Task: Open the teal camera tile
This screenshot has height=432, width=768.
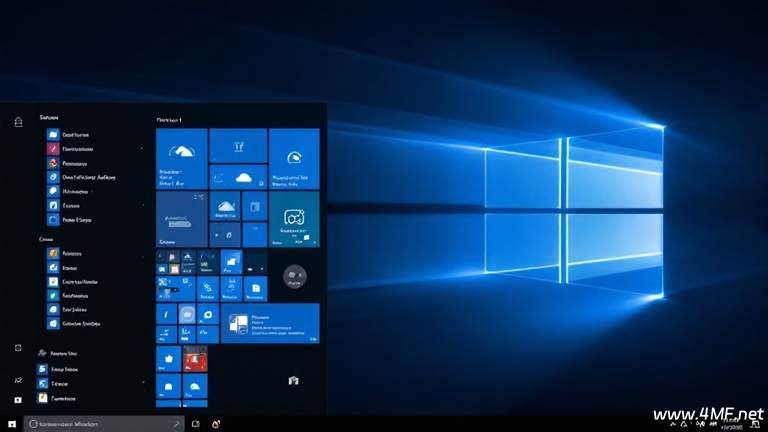Action: 294,219
